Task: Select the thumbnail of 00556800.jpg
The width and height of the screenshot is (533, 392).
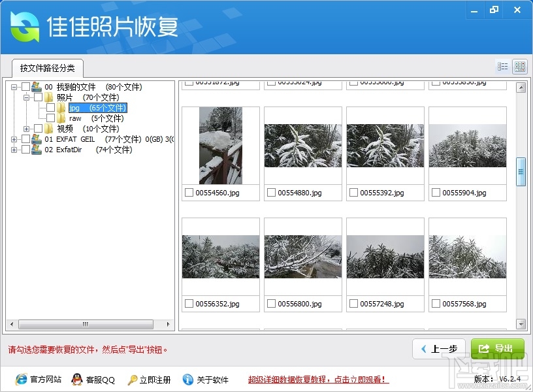Action: (303, 257)
